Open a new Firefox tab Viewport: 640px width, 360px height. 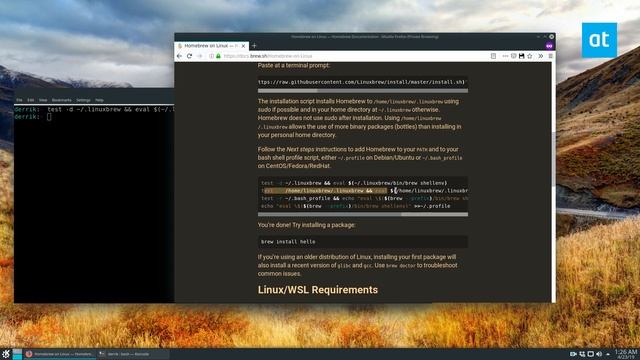tap(254, 46)
